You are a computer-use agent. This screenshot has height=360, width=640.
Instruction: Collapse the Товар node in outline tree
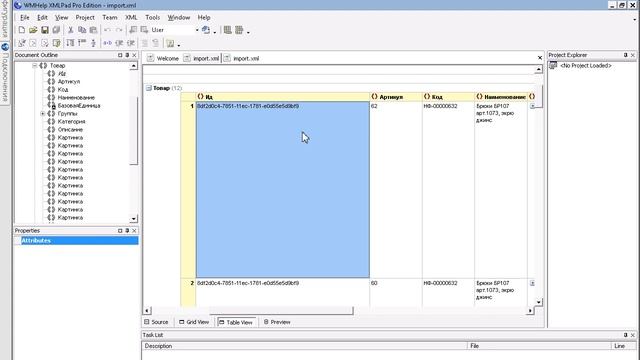(35, 65)
